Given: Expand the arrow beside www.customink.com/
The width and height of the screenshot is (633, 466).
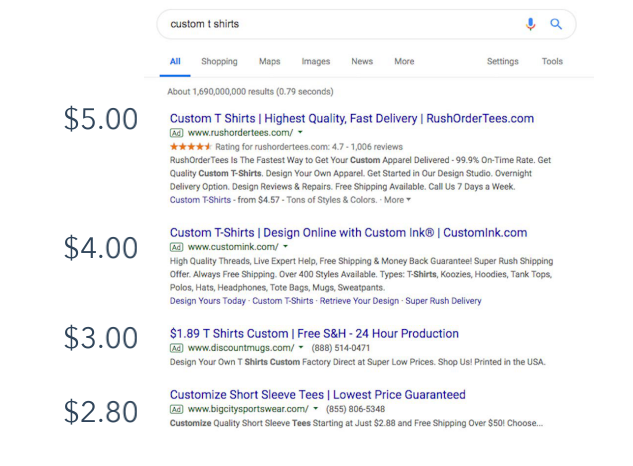Looking at the screenshot, I should [x=285, y=246].
